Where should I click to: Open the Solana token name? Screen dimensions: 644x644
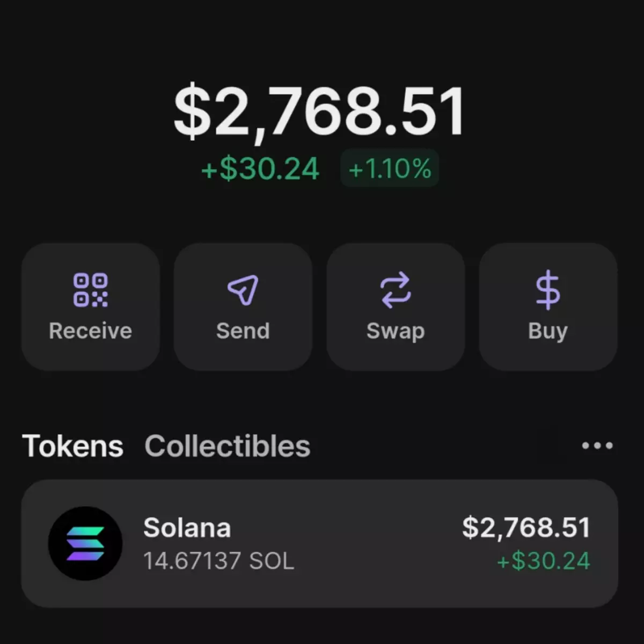pos(187,528)
